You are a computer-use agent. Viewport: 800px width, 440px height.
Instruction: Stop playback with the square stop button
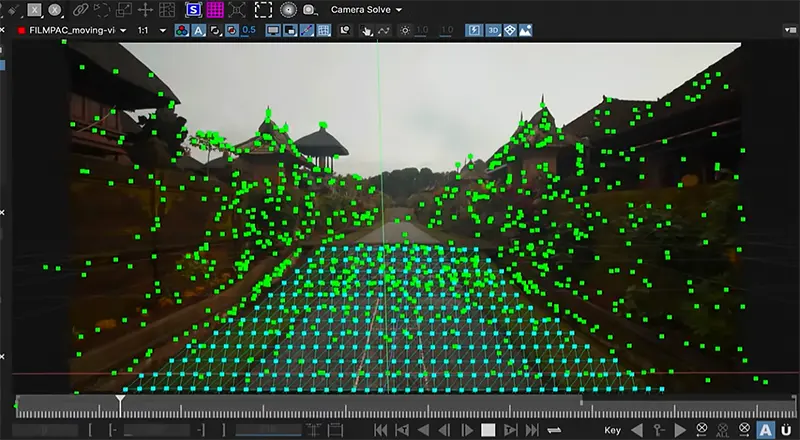[488, 430]
